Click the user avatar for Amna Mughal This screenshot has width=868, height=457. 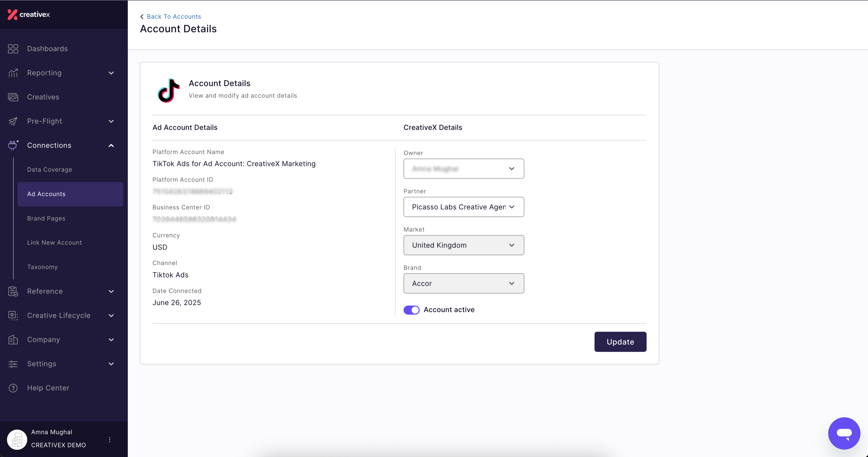click(17, 439)
